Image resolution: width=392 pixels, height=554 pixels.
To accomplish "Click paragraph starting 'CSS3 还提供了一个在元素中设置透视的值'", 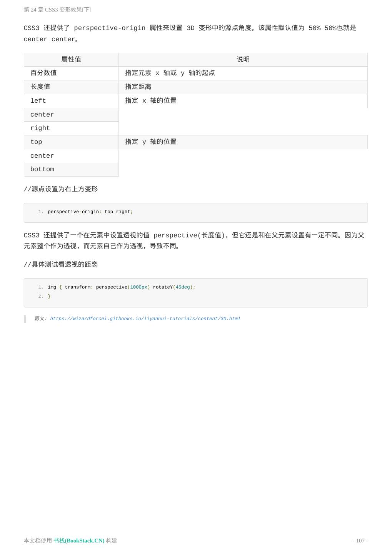I will [194, 240].
